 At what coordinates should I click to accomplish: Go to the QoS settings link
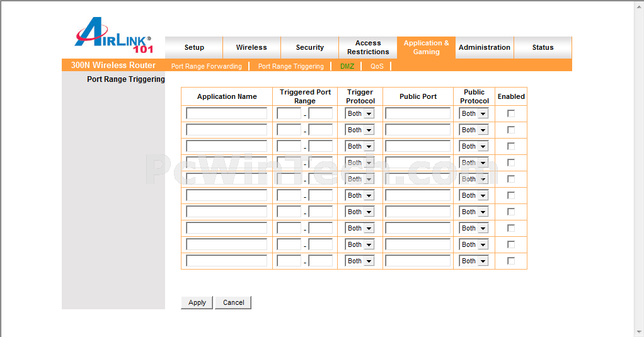point(377,66)
